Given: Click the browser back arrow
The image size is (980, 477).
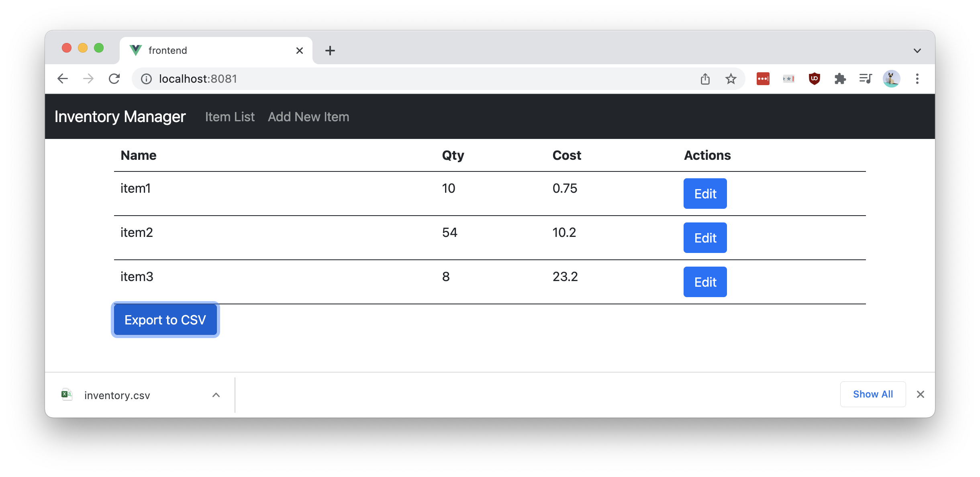Looking at the screenshot, I should (63, 79).
